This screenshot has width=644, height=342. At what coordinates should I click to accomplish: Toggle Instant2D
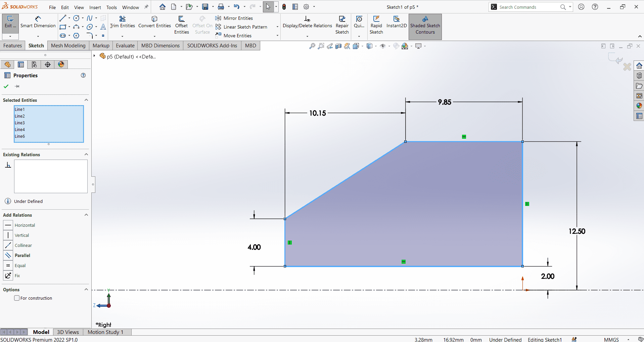pos(397,22)
